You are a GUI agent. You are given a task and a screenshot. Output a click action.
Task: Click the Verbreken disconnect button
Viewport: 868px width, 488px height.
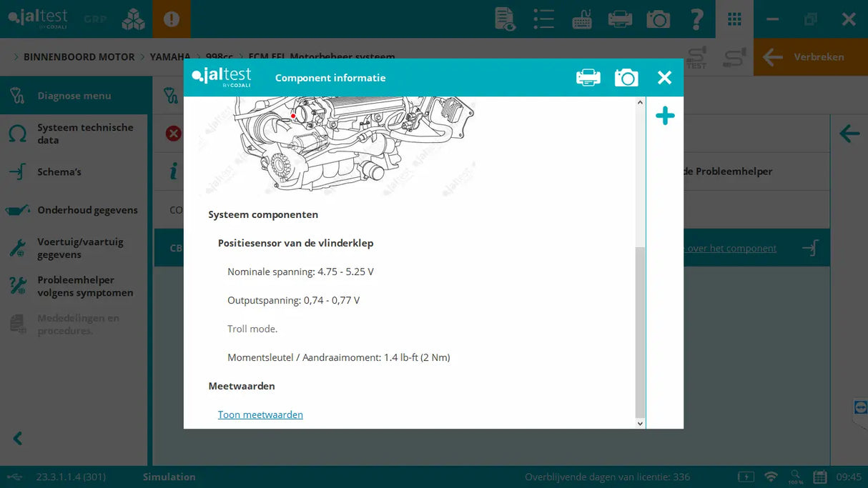(811, 57)
